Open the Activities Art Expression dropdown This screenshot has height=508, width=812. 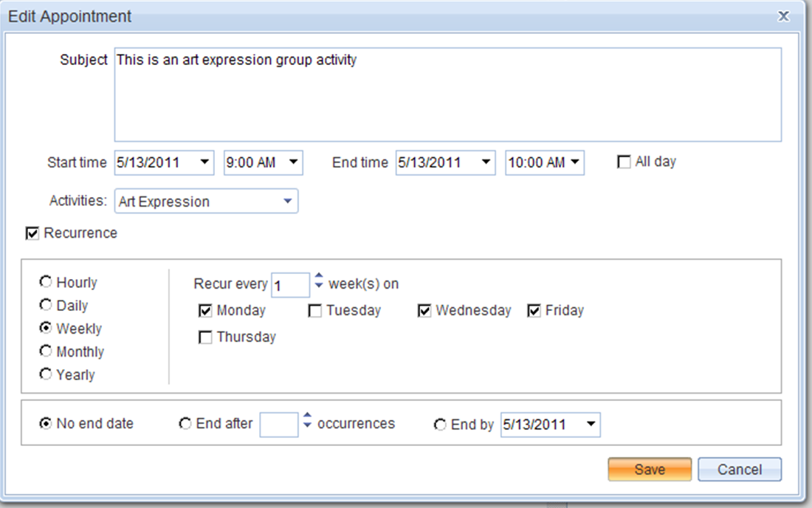click(x=287, y=202)
